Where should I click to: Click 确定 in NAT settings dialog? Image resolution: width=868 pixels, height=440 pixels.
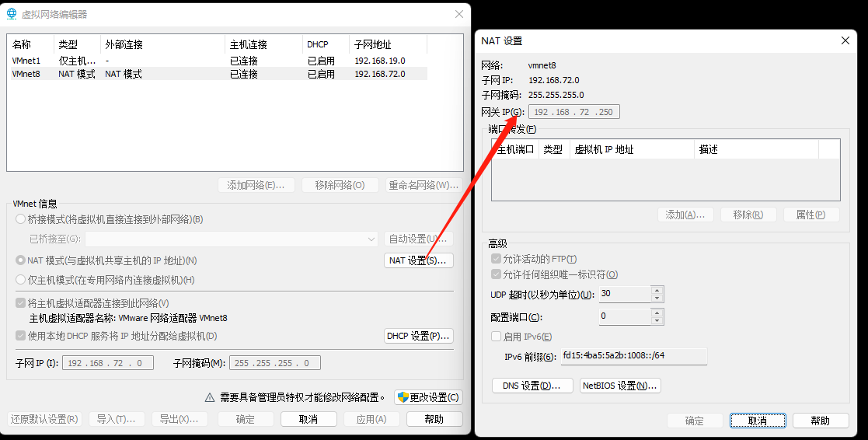[695, 421]
